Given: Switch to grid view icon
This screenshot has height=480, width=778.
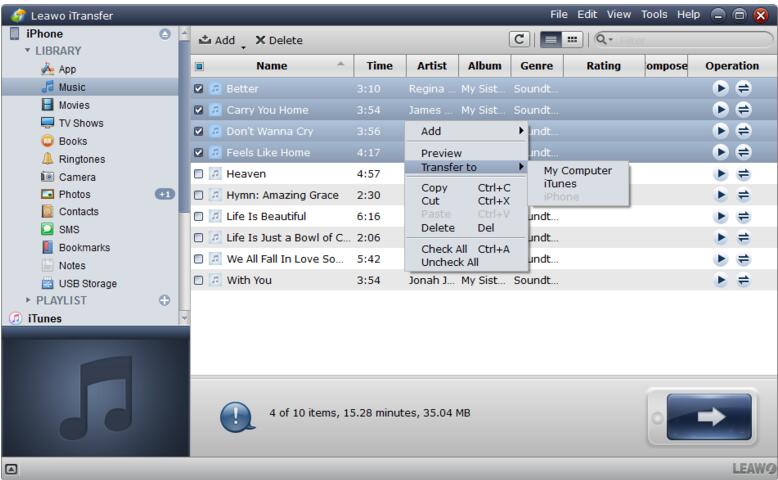Looking at the screenshot, I should (572, 40).
